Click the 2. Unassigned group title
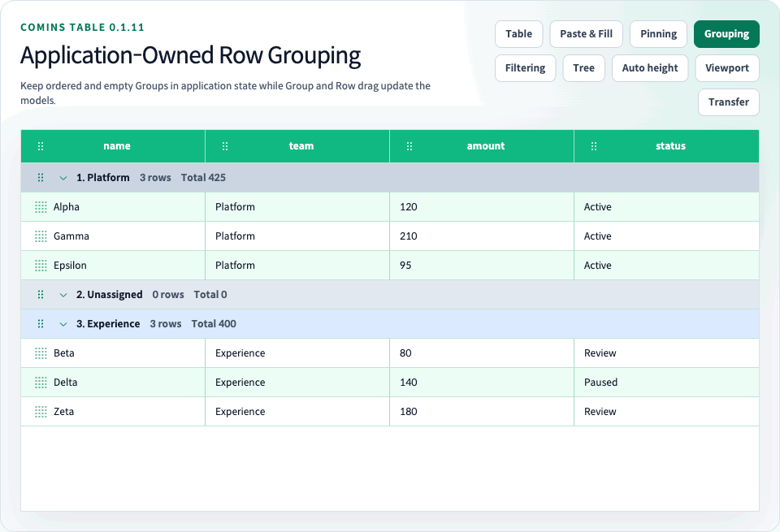This screenshot has height=532, width=780. pyautogui.click(x=109, y=294)
